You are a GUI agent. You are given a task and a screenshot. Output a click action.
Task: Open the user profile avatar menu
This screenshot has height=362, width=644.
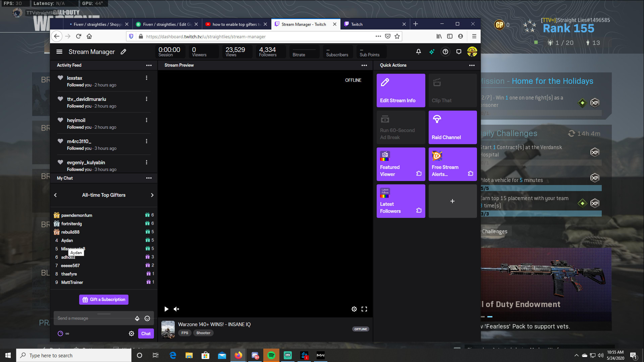472,52
